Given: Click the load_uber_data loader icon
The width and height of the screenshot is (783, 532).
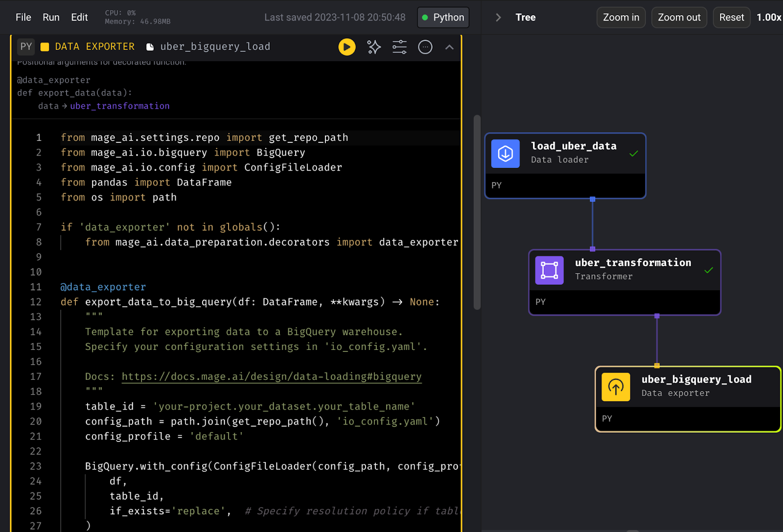Looking at the screenshot, I should 505,154.
